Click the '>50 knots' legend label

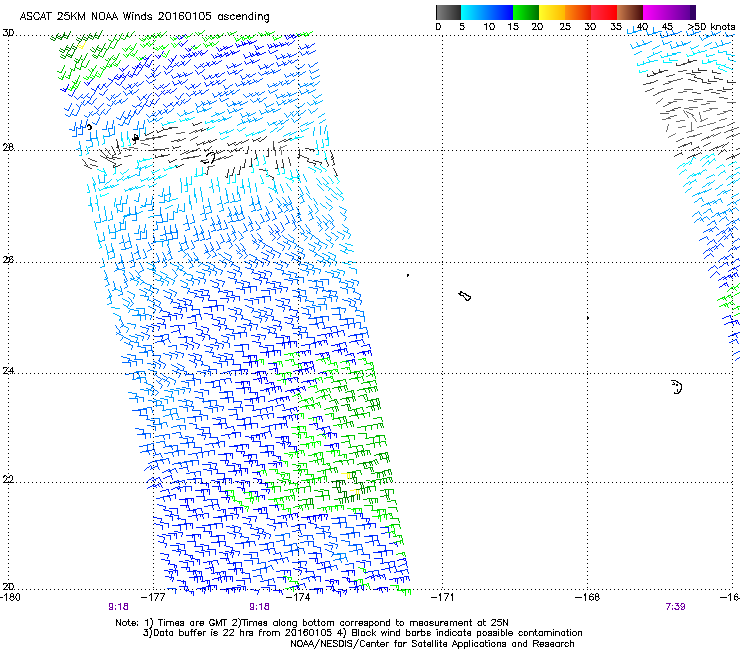click(x=711, y=27)
